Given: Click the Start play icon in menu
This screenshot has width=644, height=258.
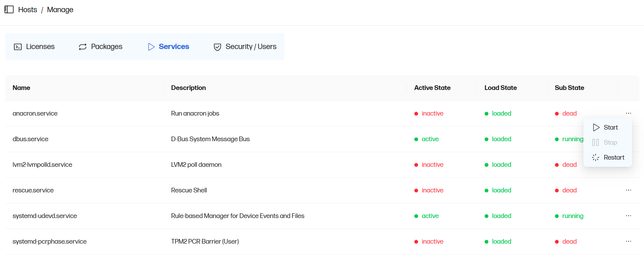Looking at the screenshot, I should pos(596,127).
